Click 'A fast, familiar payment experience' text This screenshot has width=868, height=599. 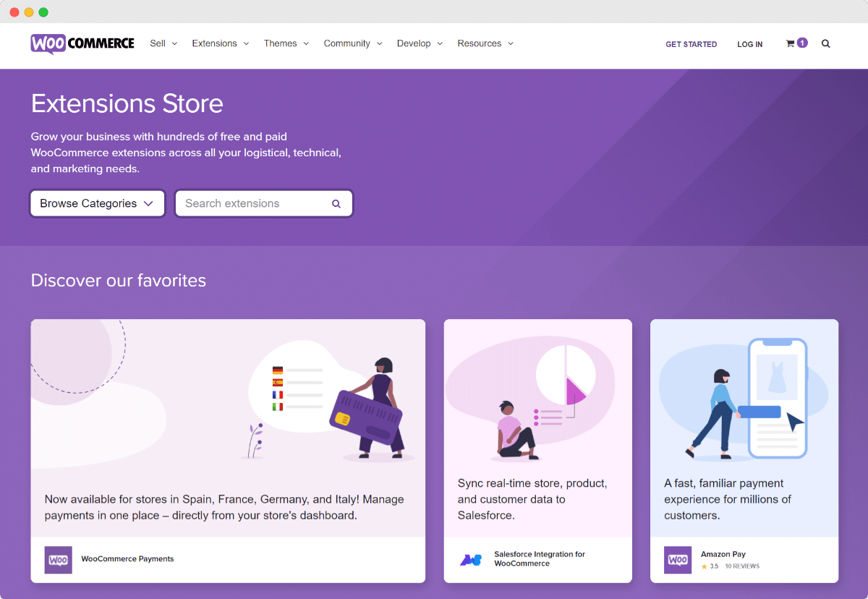tap(728, 499)
